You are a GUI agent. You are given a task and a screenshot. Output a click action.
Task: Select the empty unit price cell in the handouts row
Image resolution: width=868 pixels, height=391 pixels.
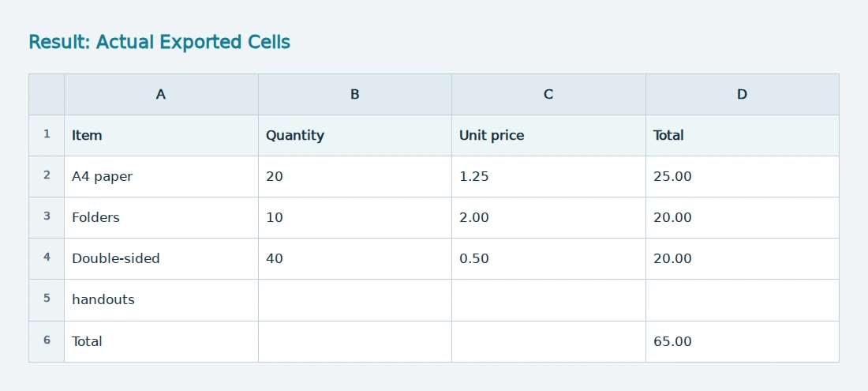tap(548, 299)
